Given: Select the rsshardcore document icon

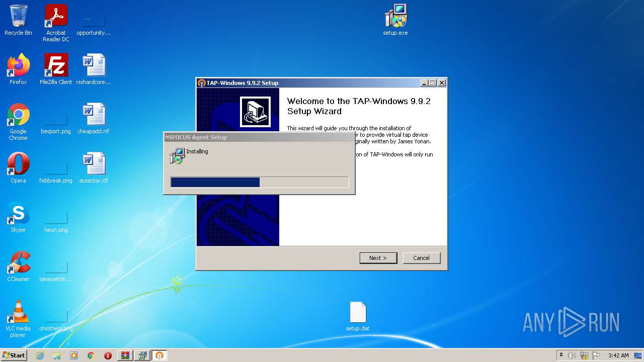Looking at the screenshot, I should click(94, 69).
